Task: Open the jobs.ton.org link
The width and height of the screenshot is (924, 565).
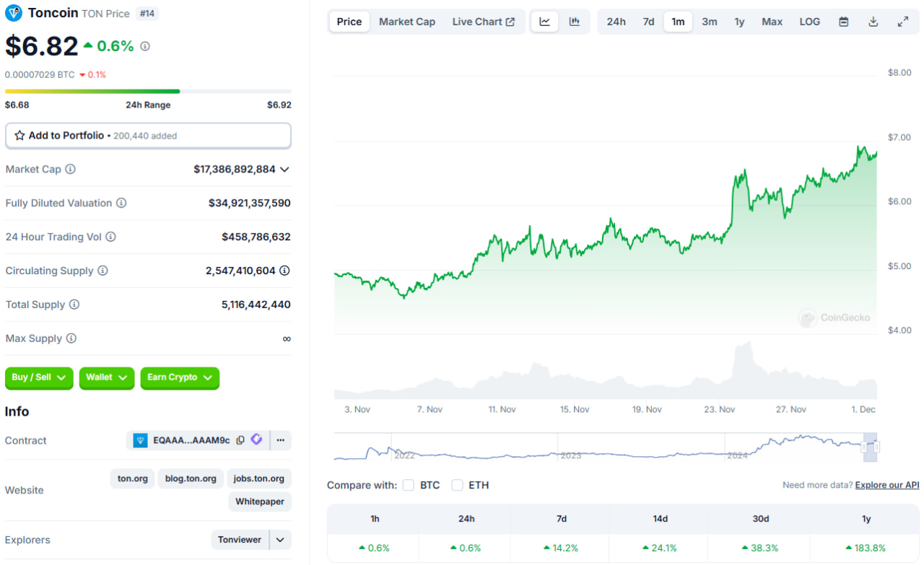Action: [259, 478]
